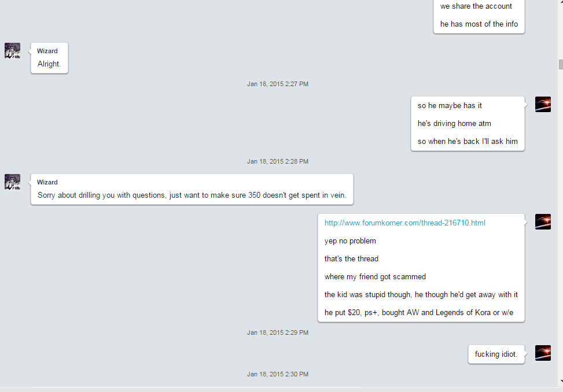
Task: Open the forumkorner.com thread-216710 link
Action: pyautogui.click(x=404, y=223)
